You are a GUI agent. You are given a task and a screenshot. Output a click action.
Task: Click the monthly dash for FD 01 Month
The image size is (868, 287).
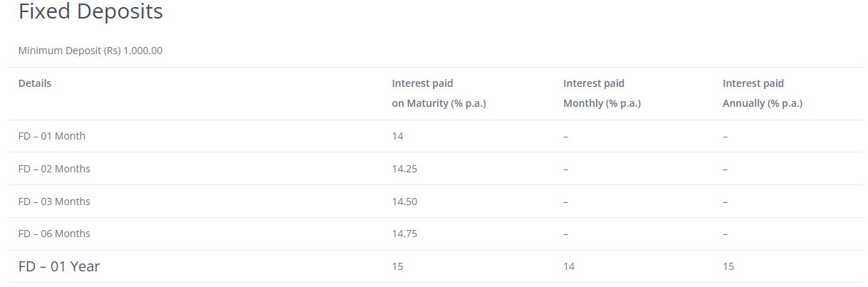565,137
